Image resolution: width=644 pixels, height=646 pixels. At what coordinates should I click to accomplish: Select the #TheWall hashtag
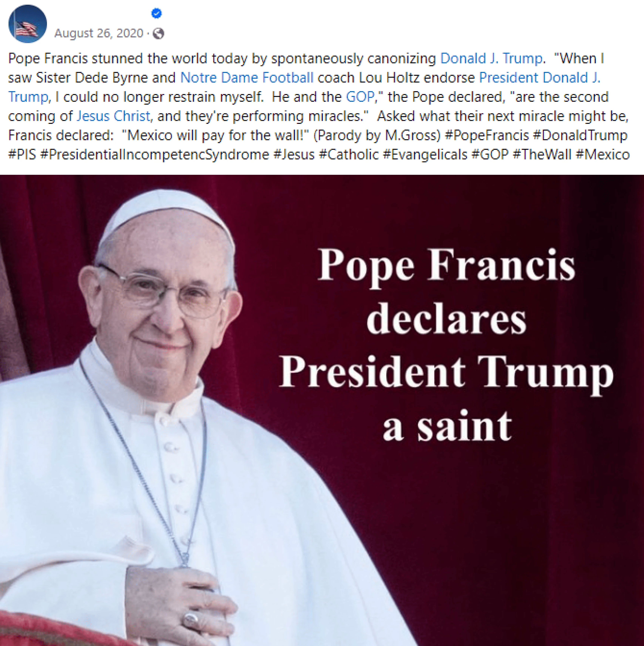tap(542, 154)
